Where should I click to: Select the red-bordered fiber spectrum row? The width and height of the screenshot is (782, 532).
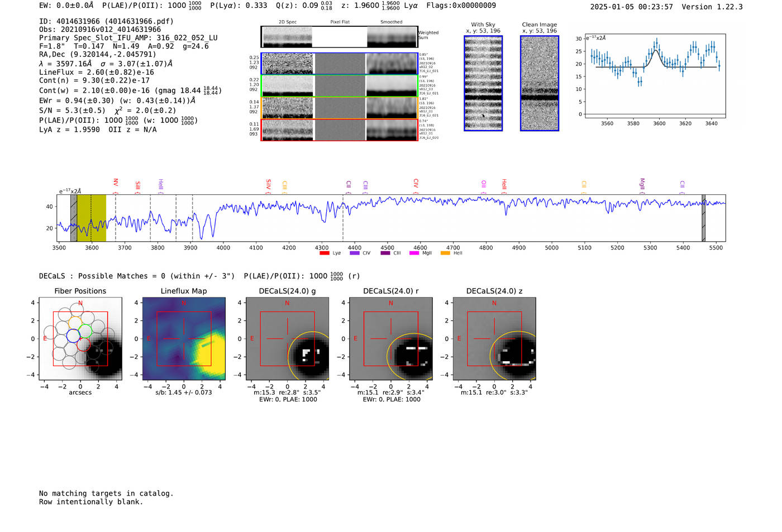340,130
